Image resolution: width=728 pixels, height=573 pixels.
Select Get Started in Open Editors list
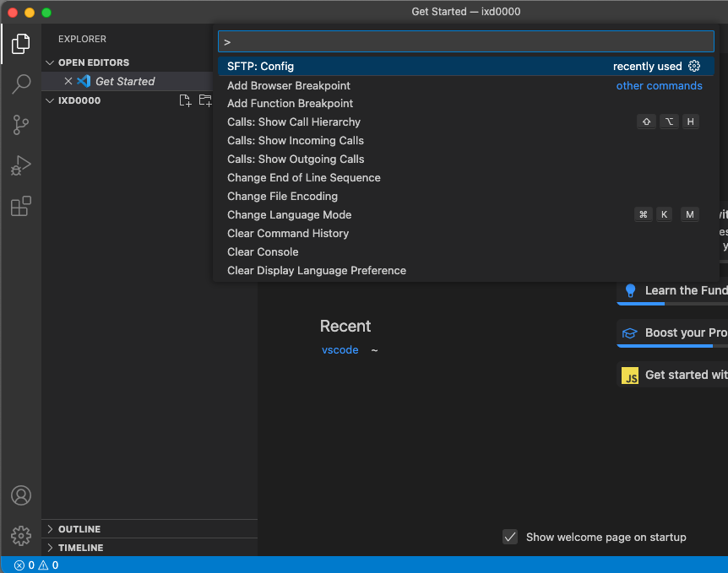click(128, 81)
